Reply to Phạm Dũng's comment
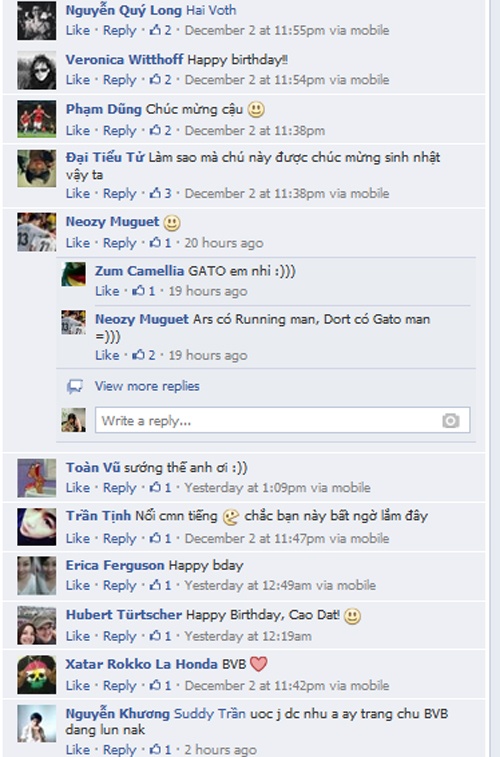 click(120, 131)
